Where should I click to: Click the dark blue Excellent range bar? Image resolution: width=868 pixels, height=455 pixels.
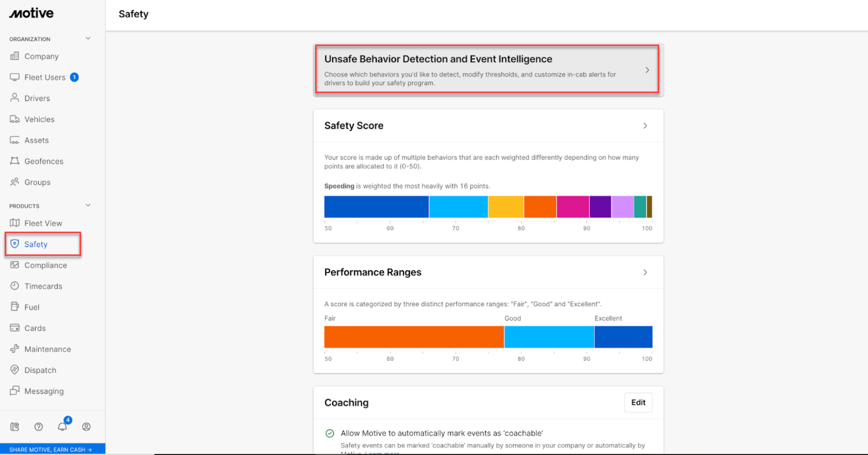click(624, 337)
